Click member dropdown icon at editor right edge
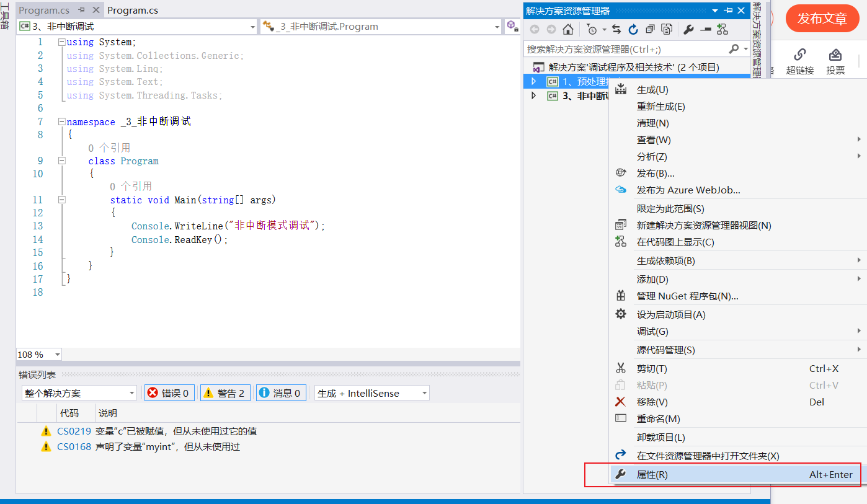The height and width of the screenshot is (504, 867). point(512,26)
